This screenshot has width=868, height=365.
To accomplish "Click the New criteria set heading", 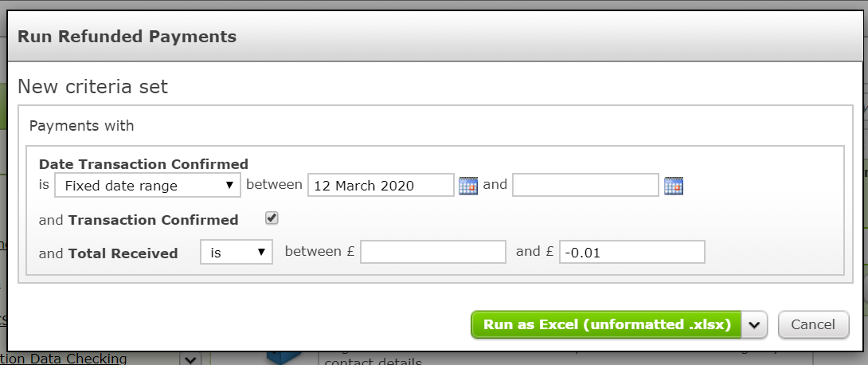I will pos(92,86).
